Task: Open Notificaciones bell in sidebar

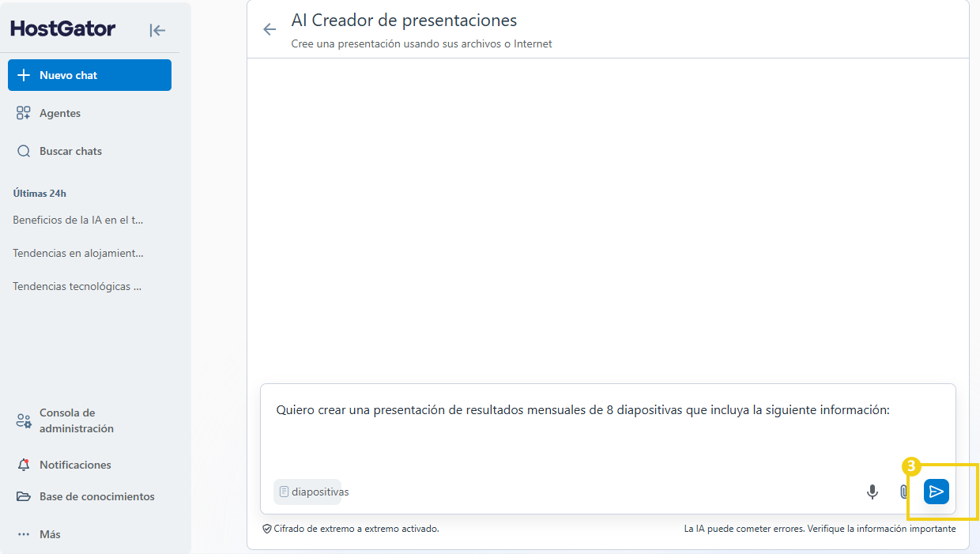Action: coord(24,465)
